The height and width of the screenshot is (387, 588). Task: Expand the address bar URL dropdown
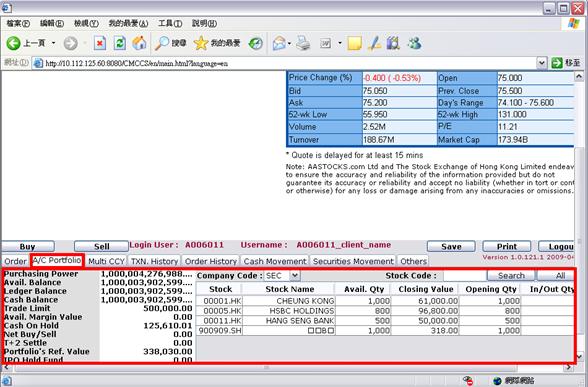coord(542,63)
